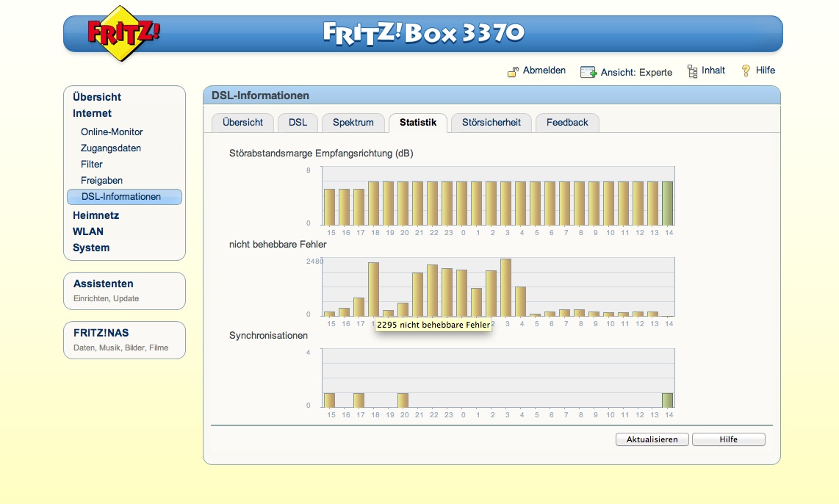The width and height of the screenshot is (839, 504).
Task: Click the green hour-14 margin bar
Action: click(668, 204)
